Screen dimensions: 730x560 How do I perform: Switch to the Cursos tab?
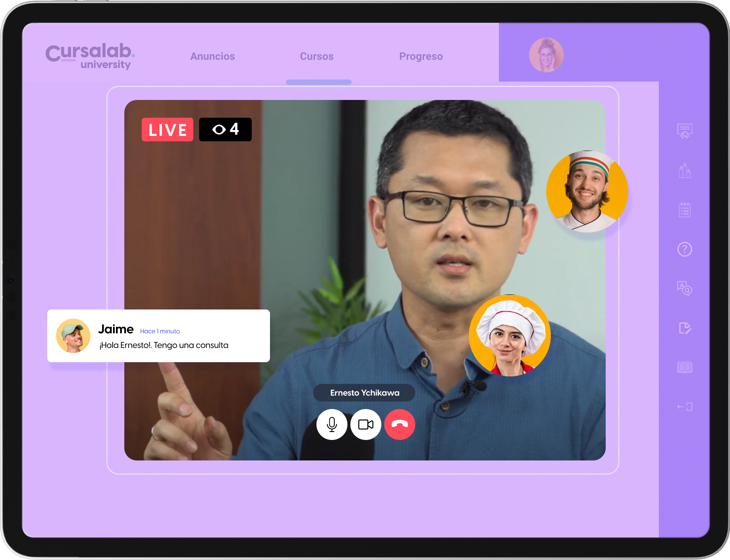pyautogui.click(x=317, y=56)
